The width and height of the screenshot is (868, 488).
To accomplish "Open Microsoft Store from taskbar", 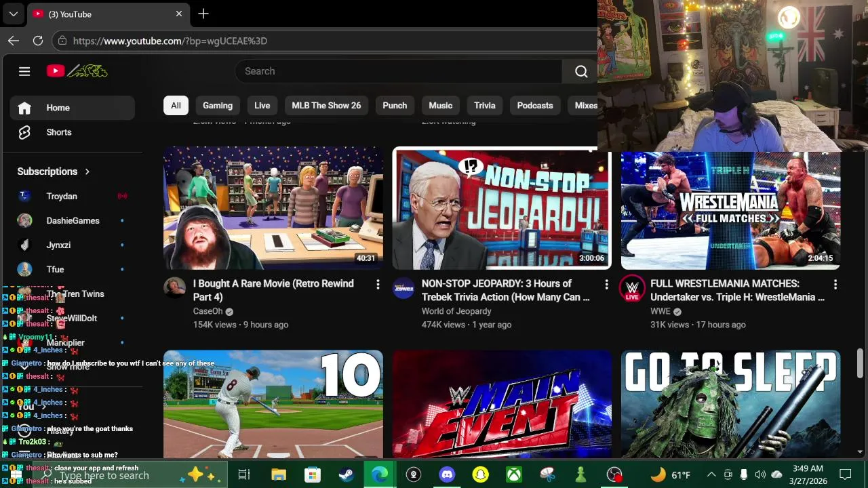I will [x=312, y=475].
